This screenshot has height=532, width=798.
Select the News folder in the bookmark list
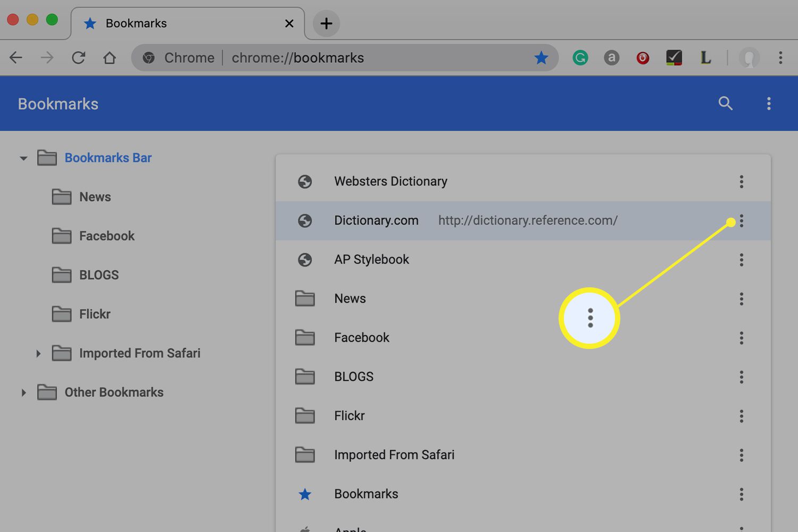coord(523,299)
